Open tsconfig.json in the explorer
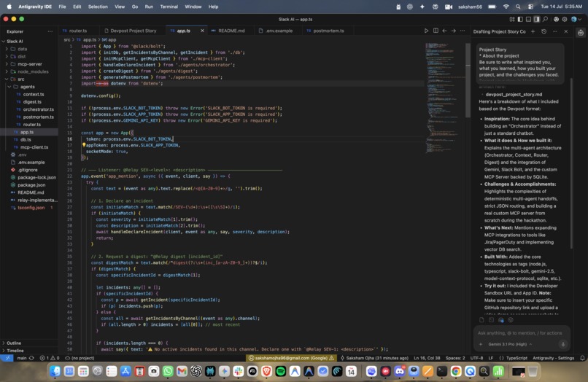Viewport: 588px width, 382px height. [31, 207]
